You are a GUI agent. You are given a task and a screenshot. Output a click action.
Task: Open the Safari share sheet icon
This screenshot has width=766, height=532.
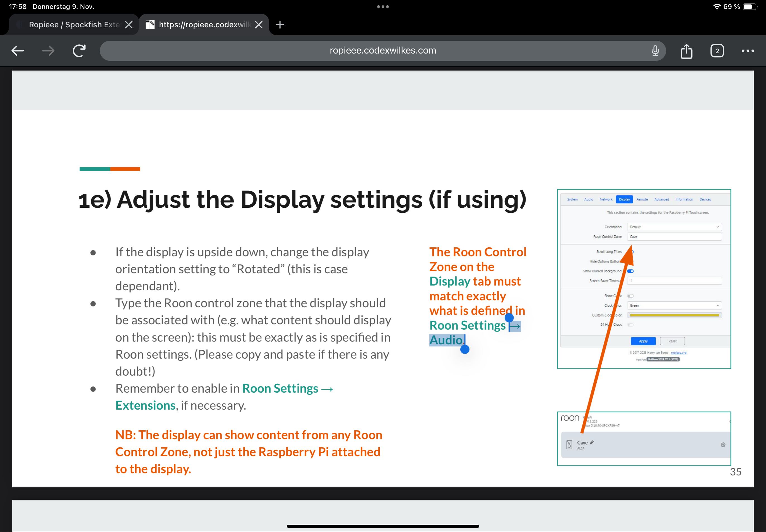click(x=686, y=50)
